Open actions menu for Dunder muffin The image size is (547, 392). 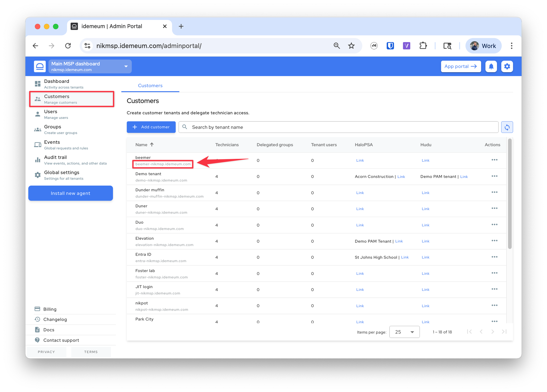pos(494,192)
